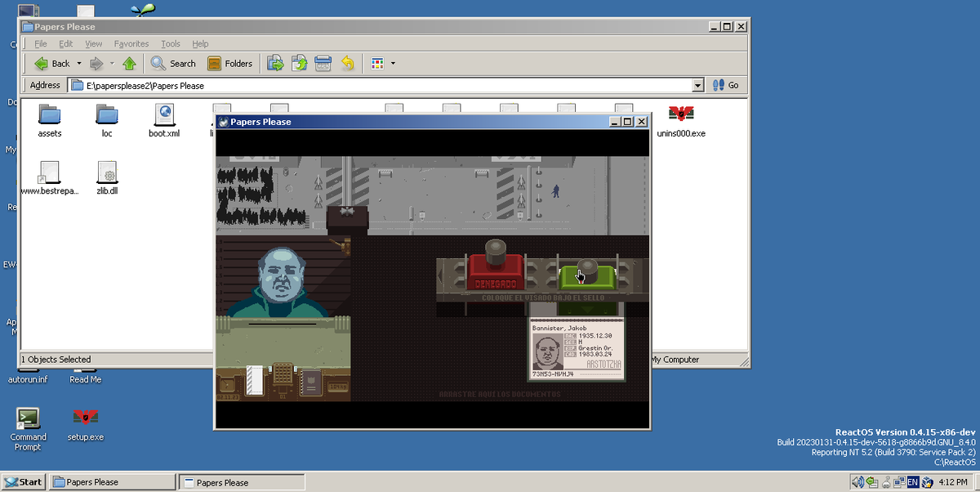Open the Address bar dropdown
The height and width of the screenshot is (492, 980).
point(697,85)
